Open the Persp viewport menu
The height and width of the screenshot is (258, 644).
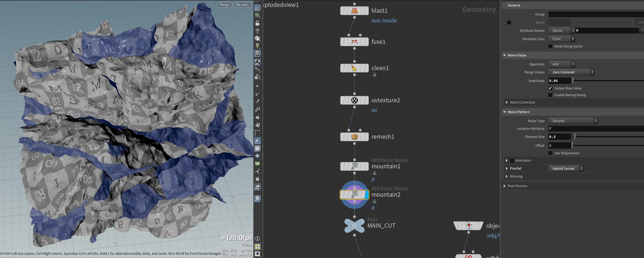(225, 5)
